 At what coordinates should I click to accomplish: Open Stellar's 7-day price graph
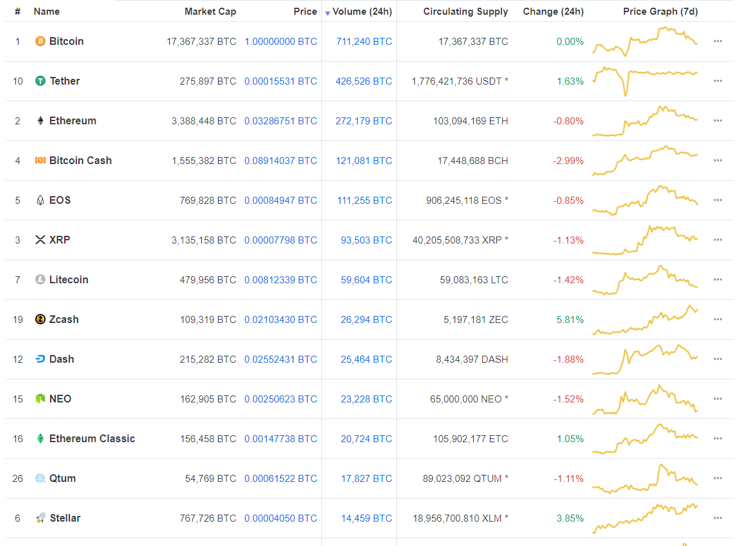point(645,518)
